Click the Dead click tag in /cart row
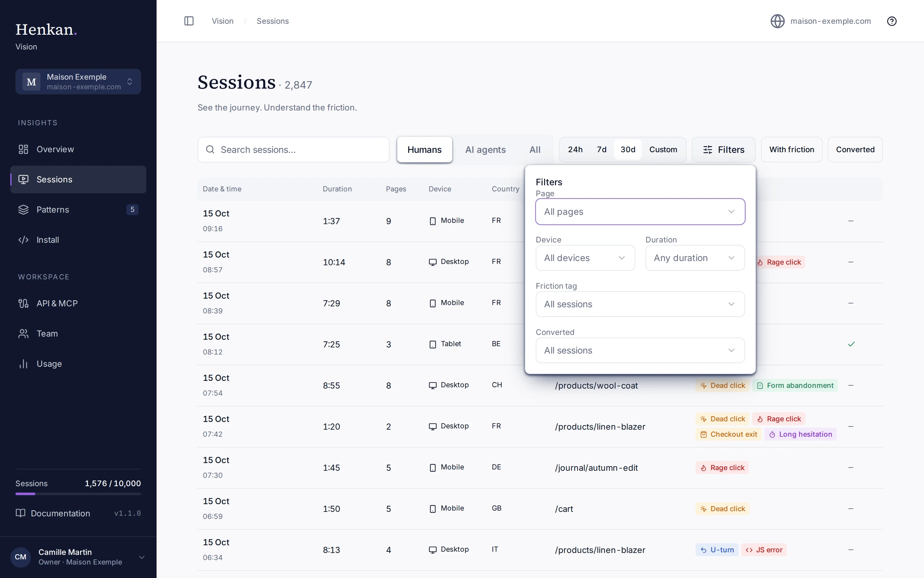The height and width of the screenshot is (578, 924). pos(723,509)
